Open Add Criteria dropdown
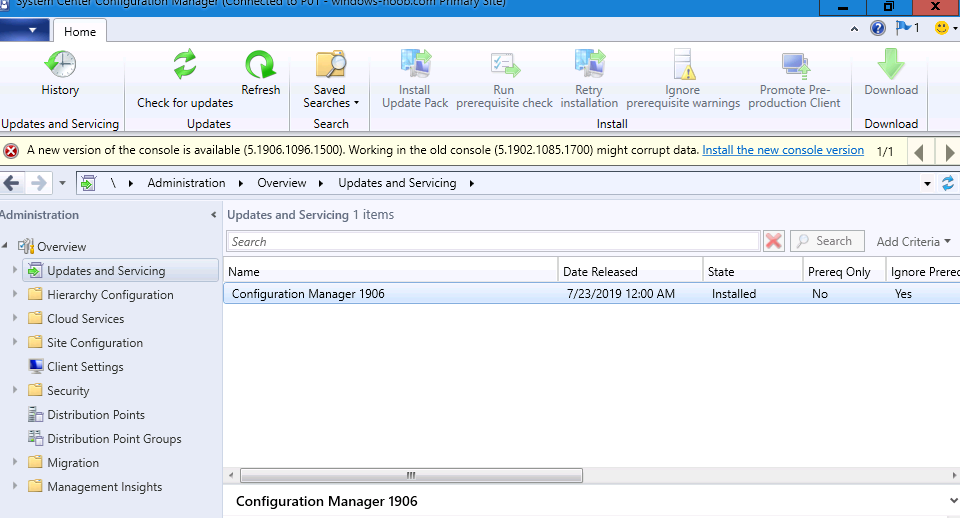Screen dimensions: 960x518 pyautogui.click(x=913, y=241)
